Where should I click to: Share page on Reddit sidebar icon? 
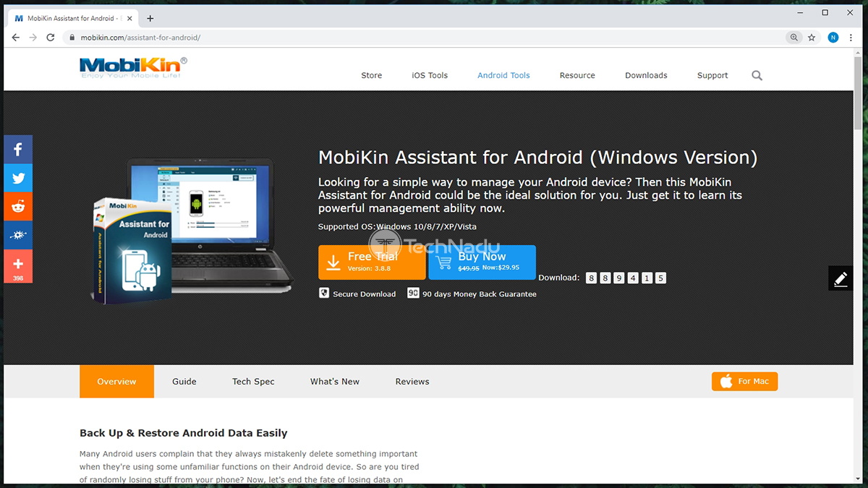pyautogui.click(x=18, y=207)
